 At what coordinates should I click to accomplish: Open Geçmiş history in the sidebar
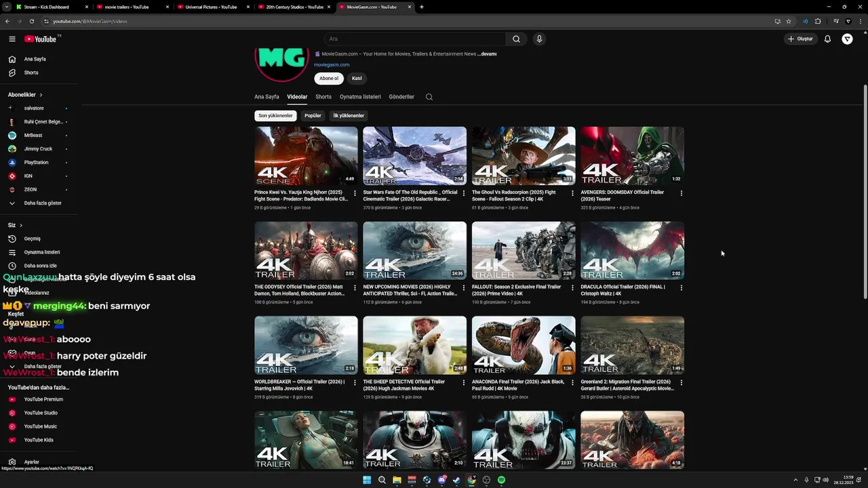tap(33, 239)
